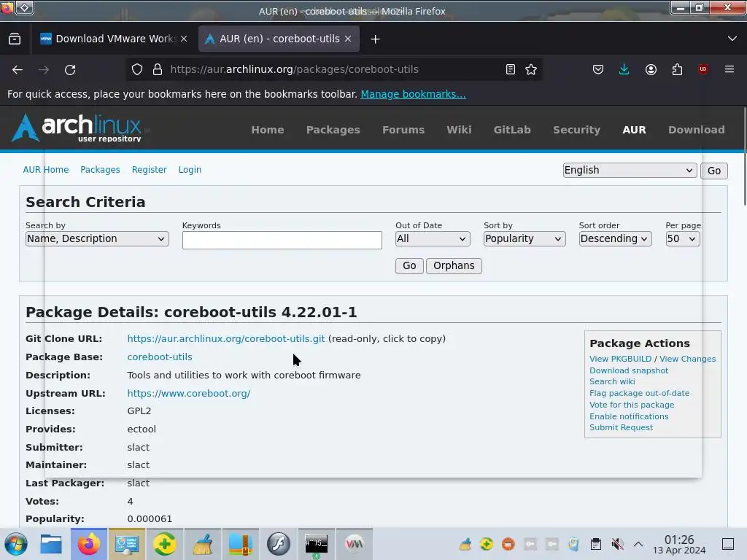Image resolution: width=747 pixels, height=560 pixels.
Task: Click the AUR Home link
Action: (x=46, y=169)
